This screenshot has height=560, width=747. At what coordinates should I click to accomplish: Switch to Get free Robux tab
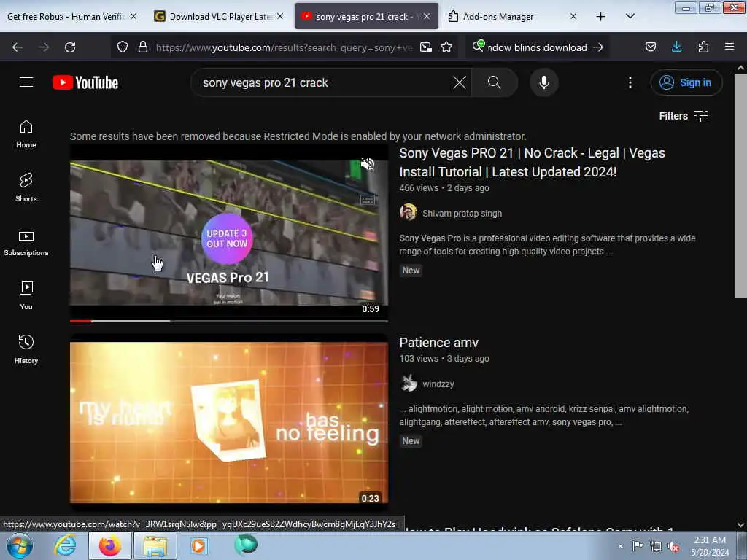coord(66,17)
